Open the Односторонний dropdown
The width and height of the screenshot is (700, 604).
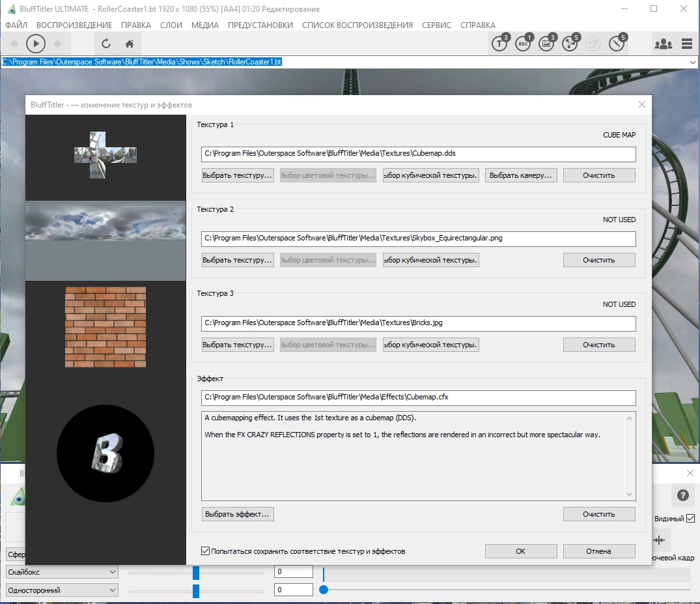point(62,590)
